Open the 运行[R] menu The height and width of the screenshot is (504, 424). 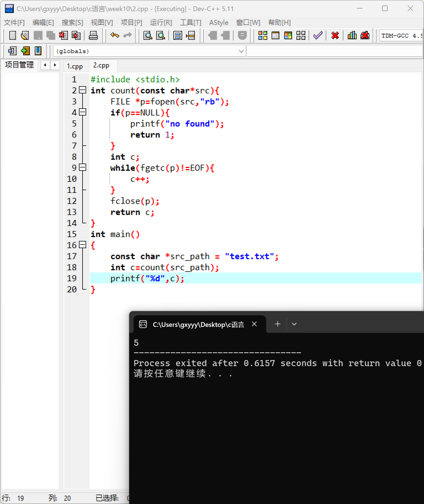click(x=161, y=22)
